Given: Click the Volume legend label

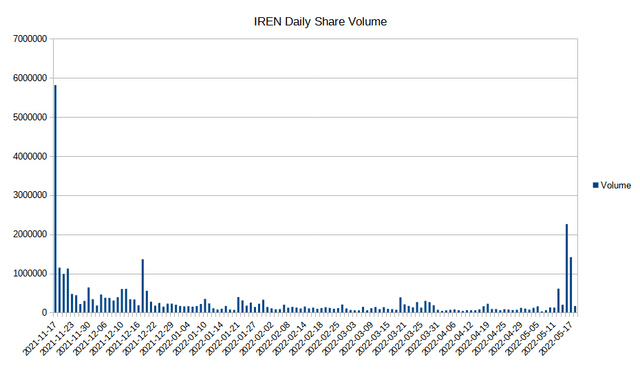Looking at the screenshot, I should click(x=616, y=185).
